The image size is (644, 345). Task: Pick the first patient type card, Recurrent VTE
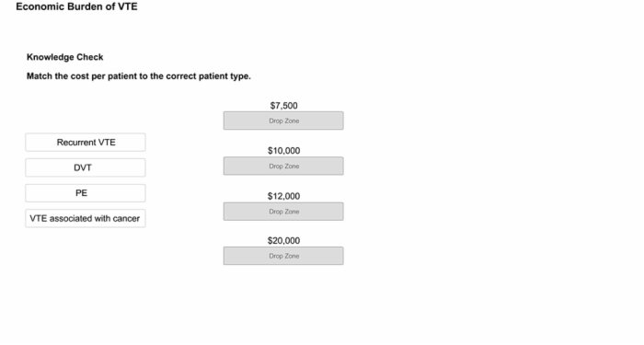click(86, 142)
